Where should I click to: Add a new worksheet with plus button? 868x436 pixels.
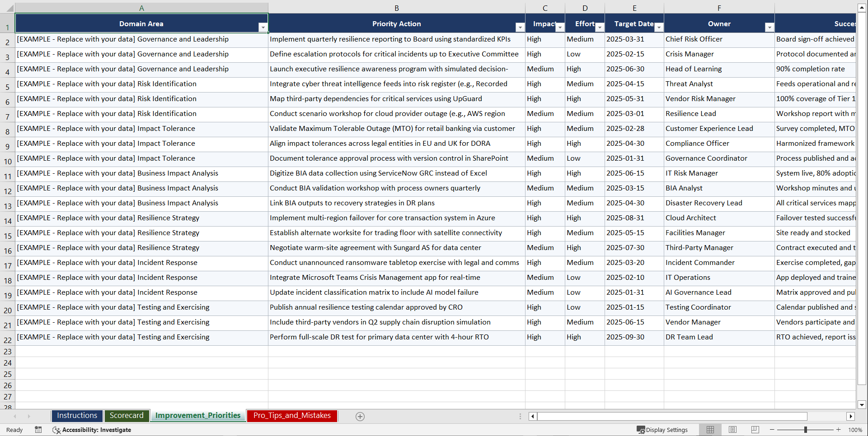click(x=360, y=416)
